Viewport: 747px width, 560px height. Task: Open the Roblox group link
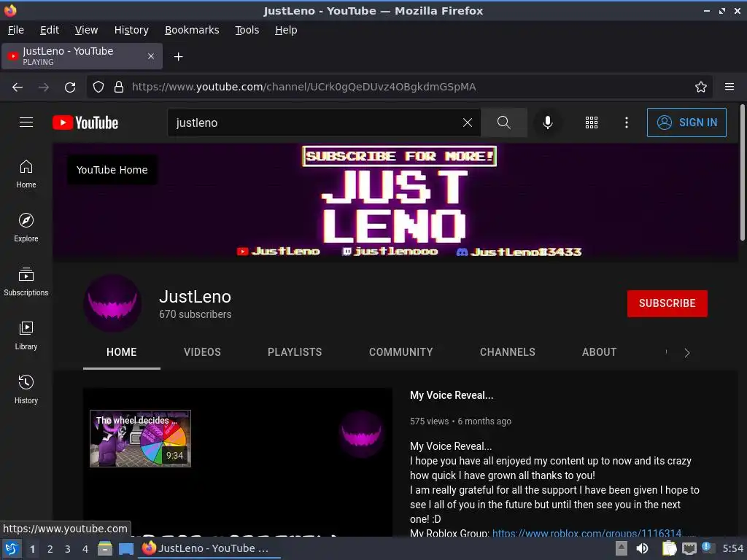coord(587,533)
